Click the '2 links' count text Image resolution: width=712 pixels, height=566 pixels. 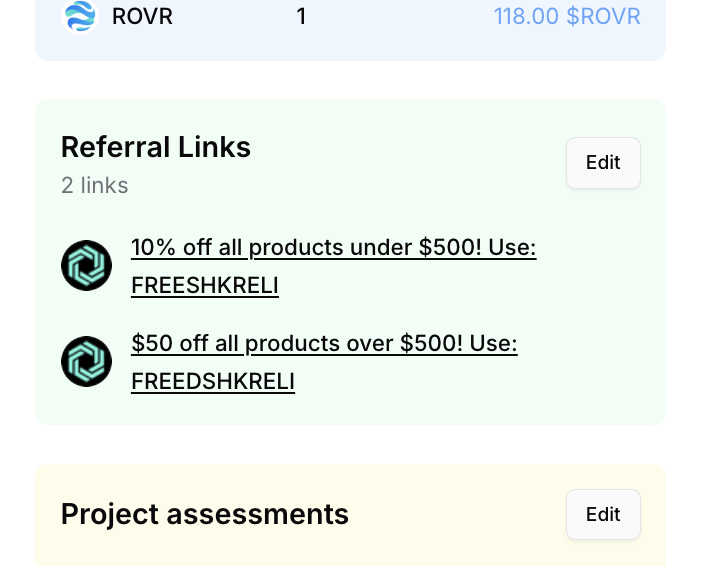click(94, 185)
